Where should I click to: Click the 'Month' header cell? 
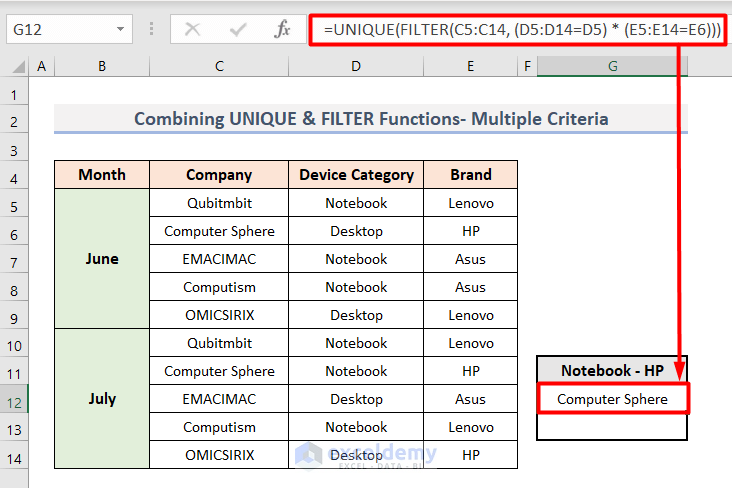pyautogui.click(x=102, y=175)
